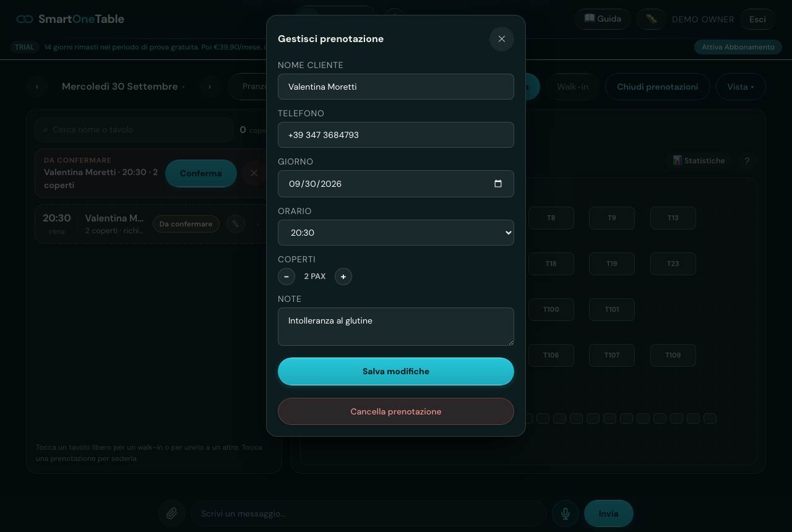Select table T19
The image size is (792, 532).
point(612,264)
